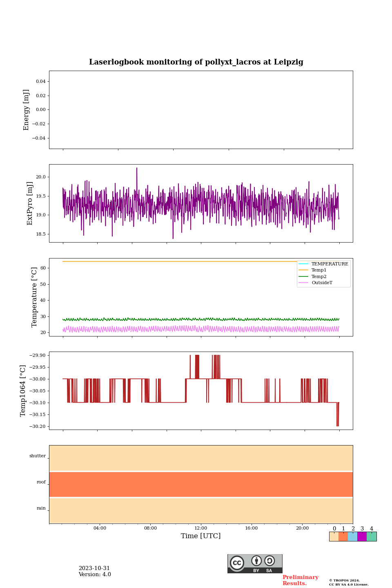392x588 pixels.
Task: Click the peach shutter status band
Action: click(201, 458)
